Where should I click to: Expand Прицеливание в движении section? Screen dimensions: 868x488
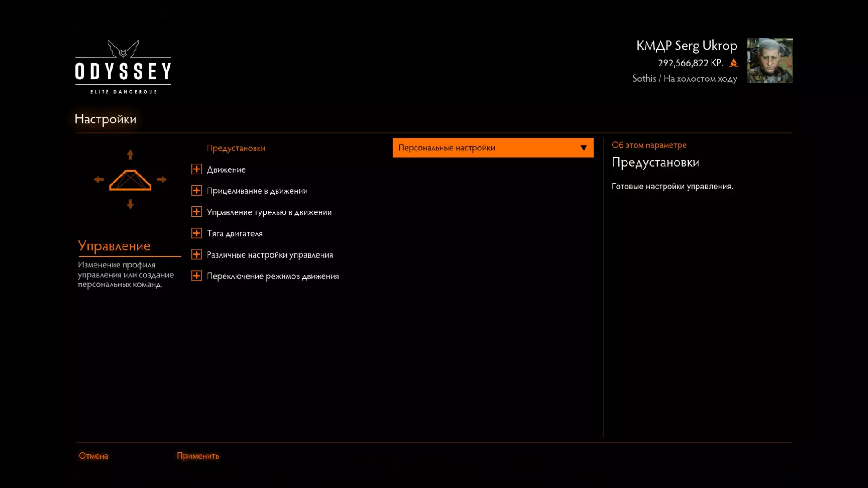click(x=196, y=191)
